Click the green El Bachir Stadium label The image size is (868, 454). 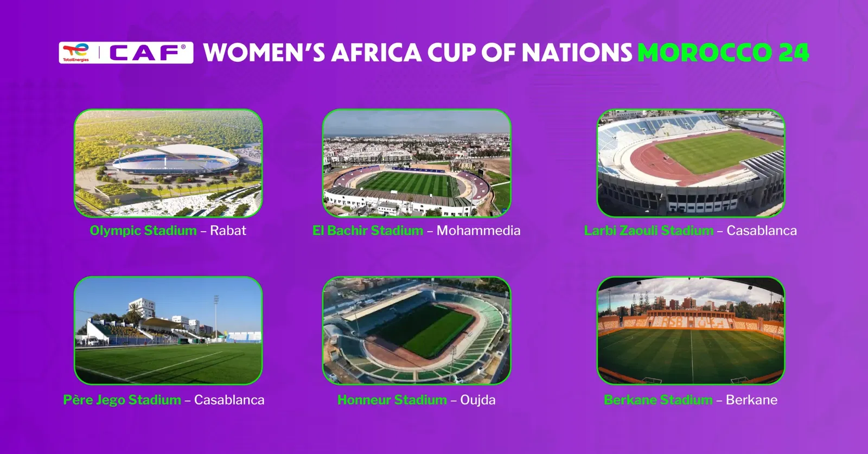tap(368, 231)
